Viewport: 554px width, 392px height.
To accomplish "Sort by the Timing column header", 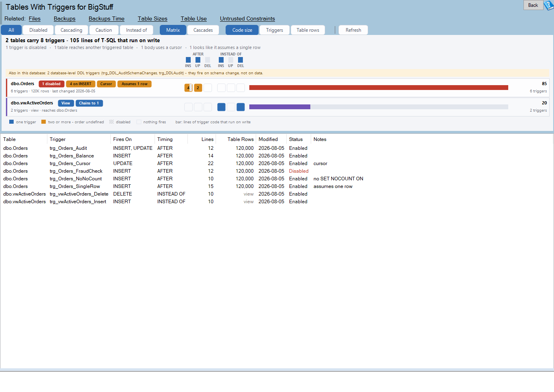I will pos(171,139).
